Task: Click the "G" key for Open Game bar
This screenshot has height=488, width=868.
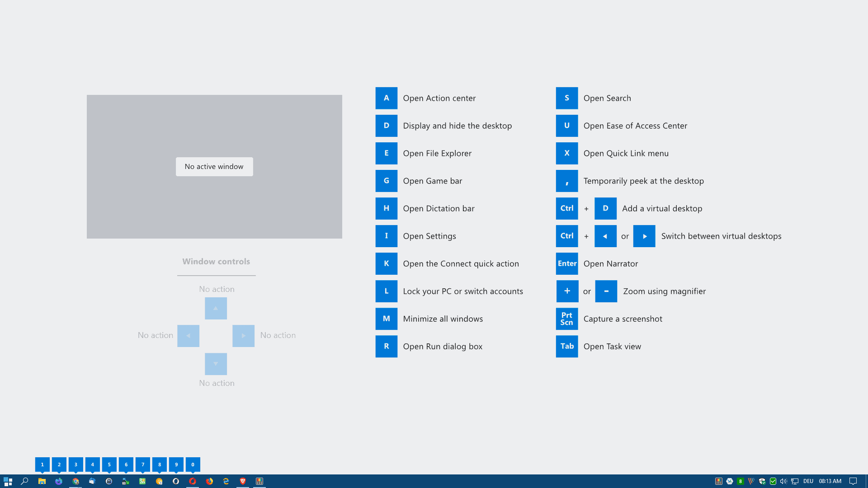Action: [x=386, y=181]
